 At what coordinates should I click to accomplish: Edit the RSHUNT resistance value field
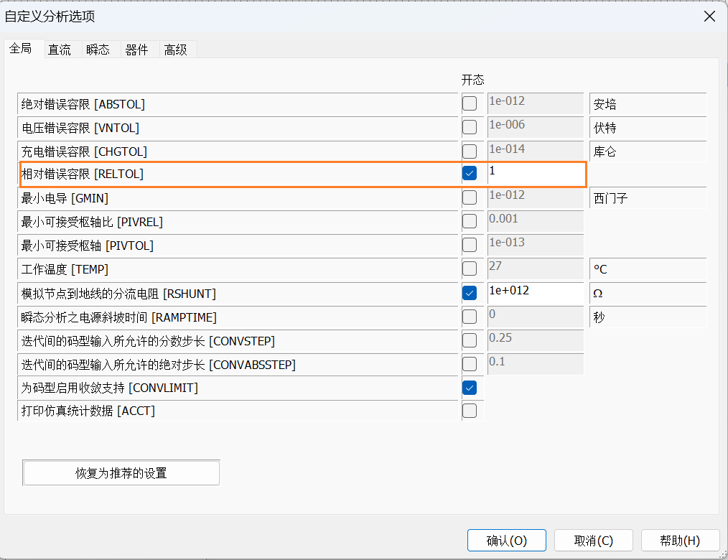(535, 293)
